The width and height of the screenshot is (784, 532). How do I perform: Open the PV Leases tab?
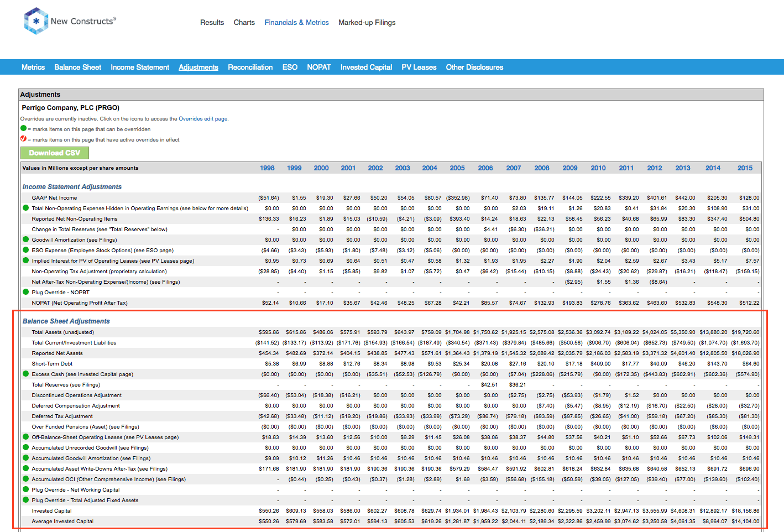point(419,67)
